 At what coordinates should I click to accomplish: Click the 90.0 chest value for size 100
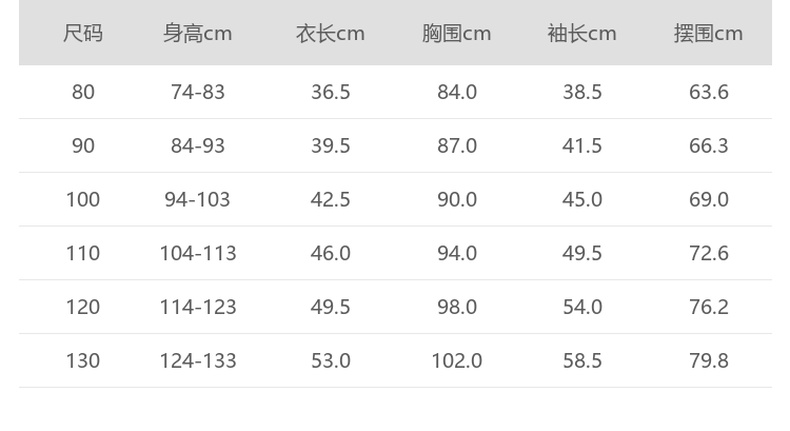tap(457, 200)
